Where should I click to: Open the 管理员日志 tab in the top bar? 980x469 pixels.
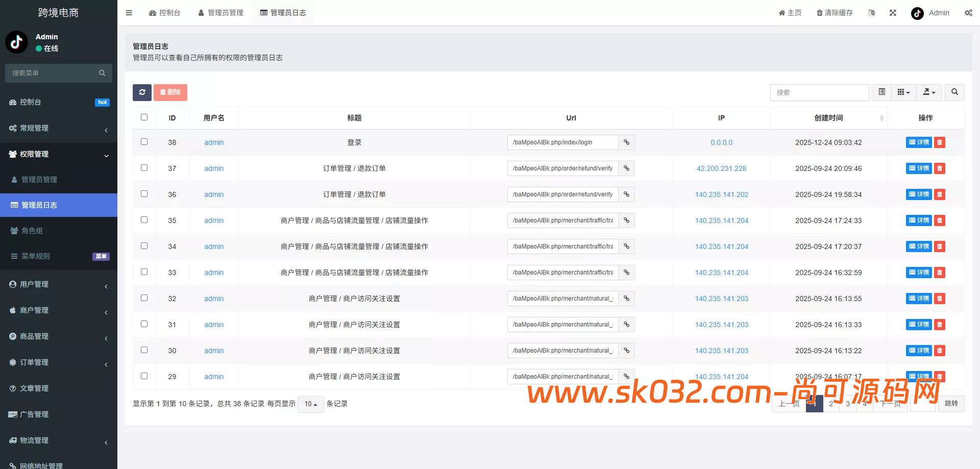click(283, 13)
